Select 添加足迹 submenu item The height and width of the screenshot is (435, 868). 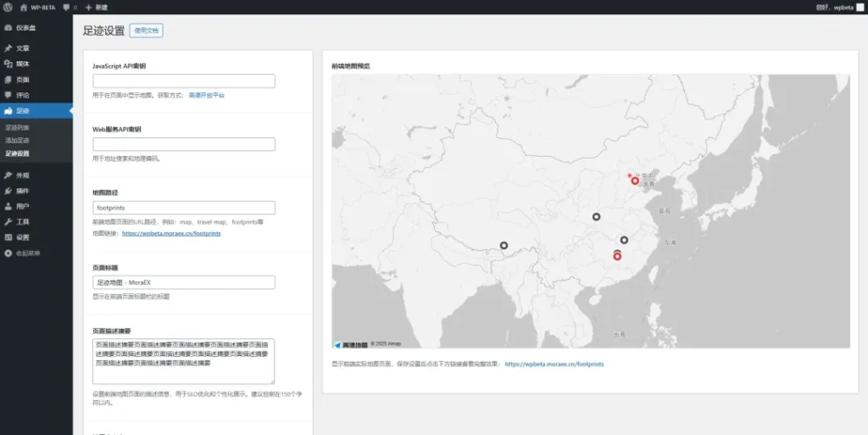pyautogui.click(x=18, y=140)
